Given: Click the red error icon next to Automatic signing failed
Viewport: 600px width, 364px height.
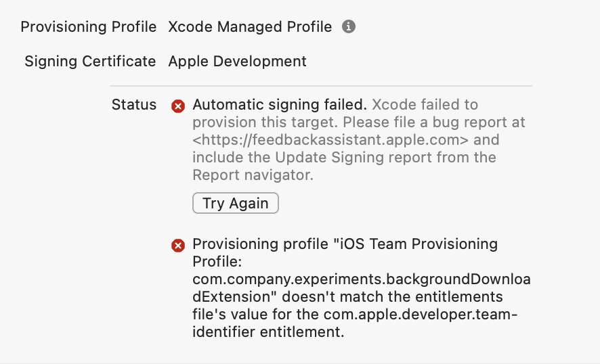Looking at the screenshot, I should tap(178, 106).
